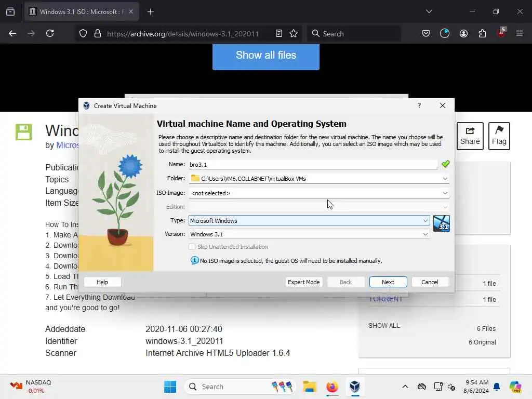This screenshot has height=399, width=532.
Task: Open the help question mark in dialog
Action: [x=419, y=105]
